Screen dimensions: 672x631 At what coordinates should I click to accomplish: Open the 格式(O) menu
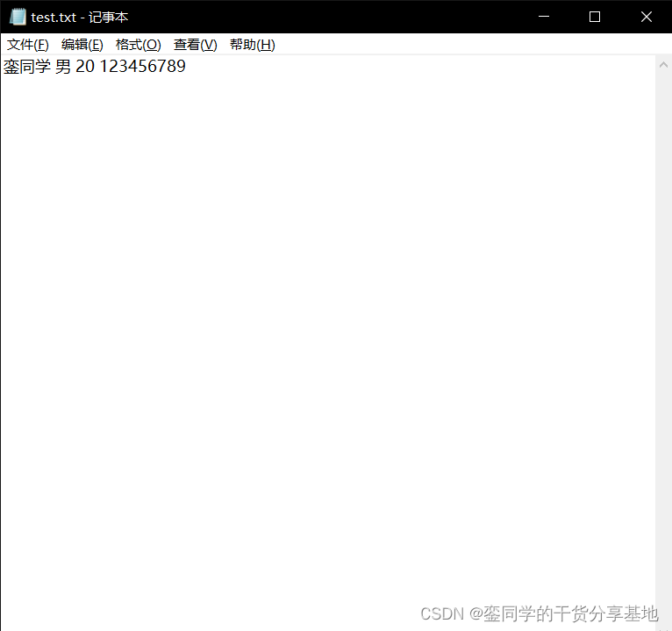point(138,45)
